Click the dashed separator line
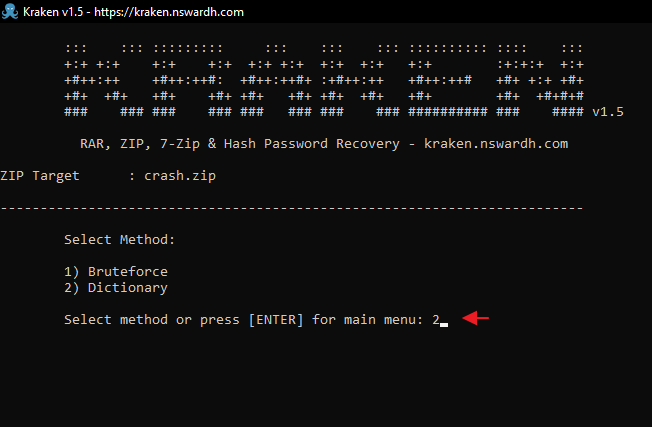 point(292,208)
